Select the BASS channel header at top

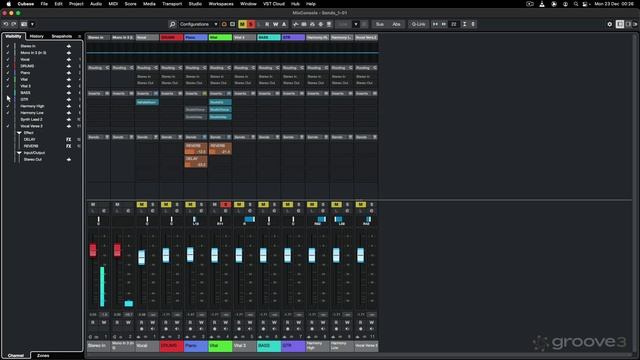coord(269,38)
